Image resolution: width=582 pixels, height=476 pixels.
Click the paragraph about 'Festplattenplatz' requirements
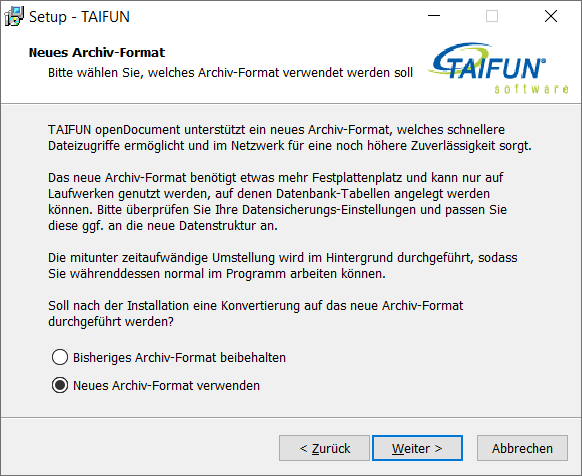(277, 202)
